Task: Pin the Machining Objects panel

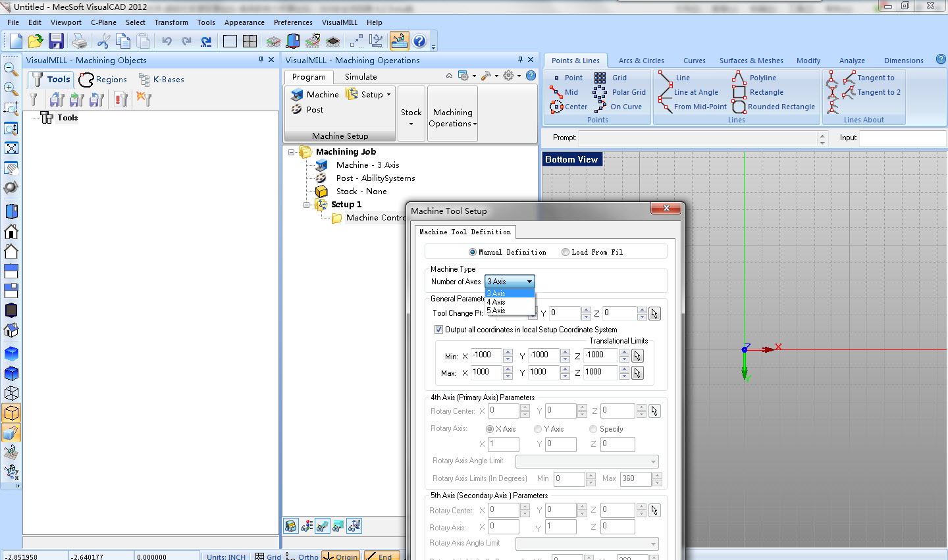Action: 261,59
